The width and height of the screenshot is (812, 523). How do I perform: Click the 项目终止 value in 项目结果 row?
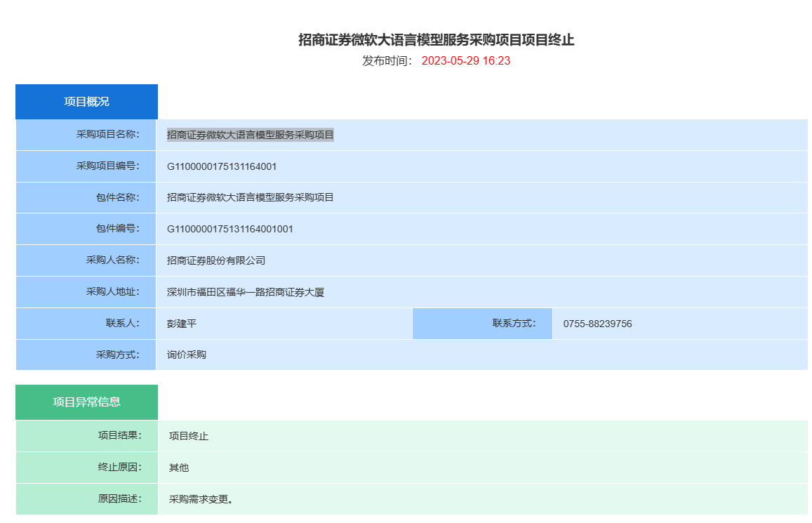188,436
